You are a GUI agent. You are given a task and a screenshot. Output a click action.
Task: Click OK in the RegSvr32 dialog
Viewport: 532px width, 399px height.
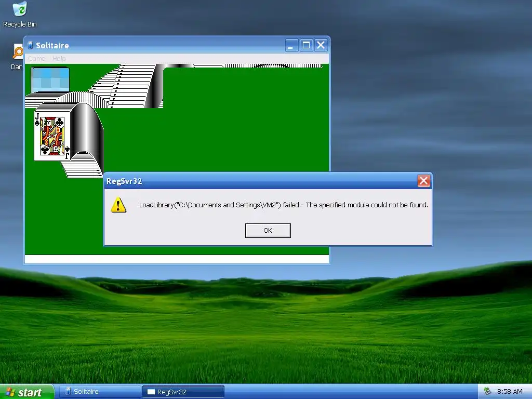268,230
